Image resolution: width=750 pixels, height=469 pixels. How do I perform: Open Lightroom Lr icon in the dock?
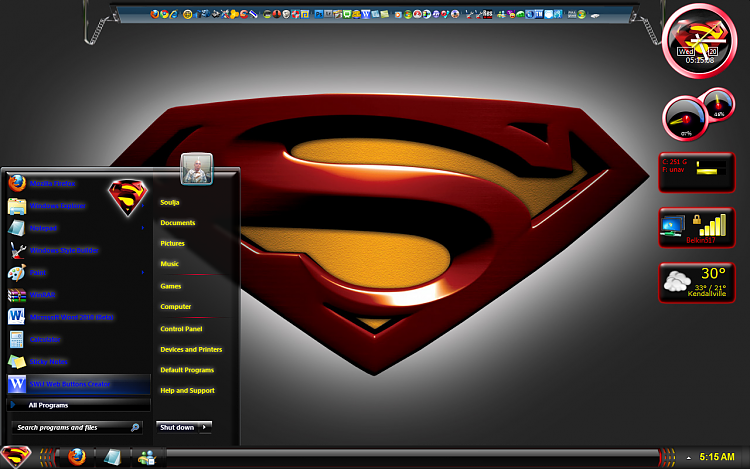tap(328, 14)
